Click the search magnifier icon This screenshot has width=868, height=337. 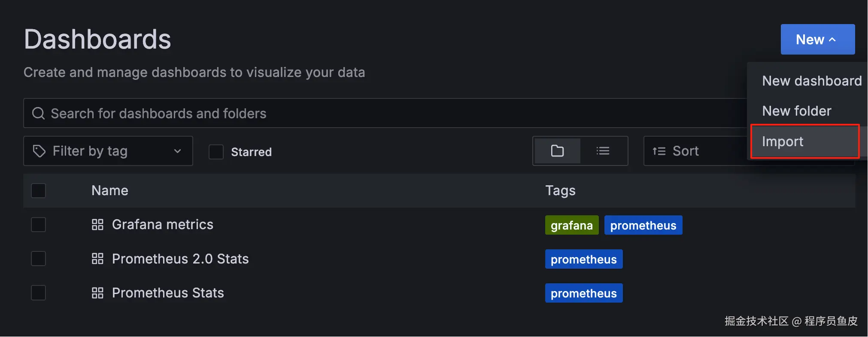click(39, 113)
